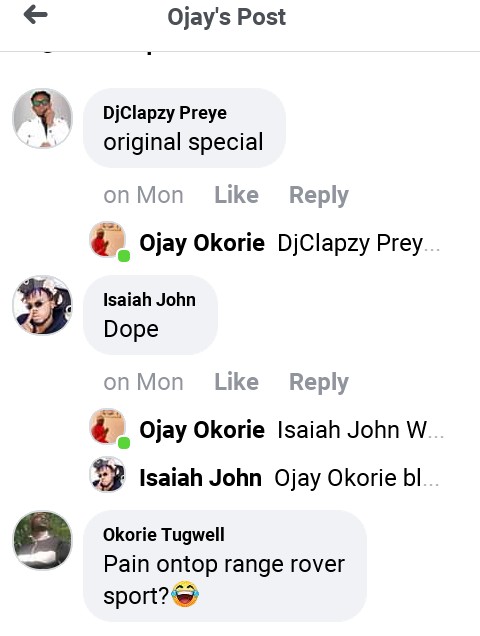Viewport: 480px width, 636px height.
Task: Open Okorie Tugwell's profile avatar
Action: 43,540
